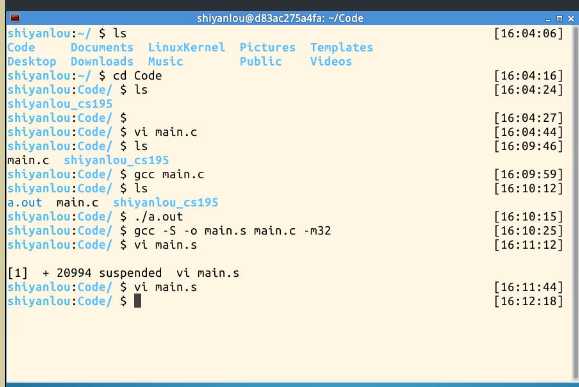The height and width of the screenshot is (387, 579).
Task: Click the timestamp [16:10:25]
Action: click(x=528, y=231)
